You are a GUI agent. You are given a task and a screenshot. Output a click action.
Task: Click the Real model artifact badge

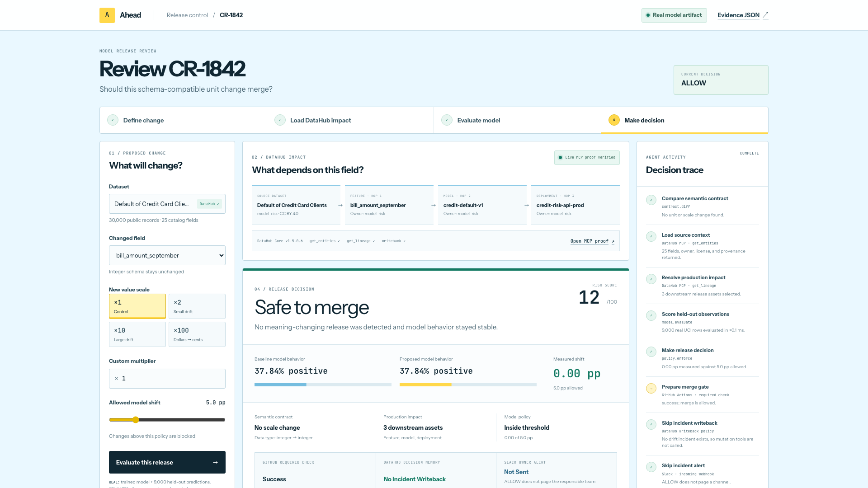pos(674,15)
